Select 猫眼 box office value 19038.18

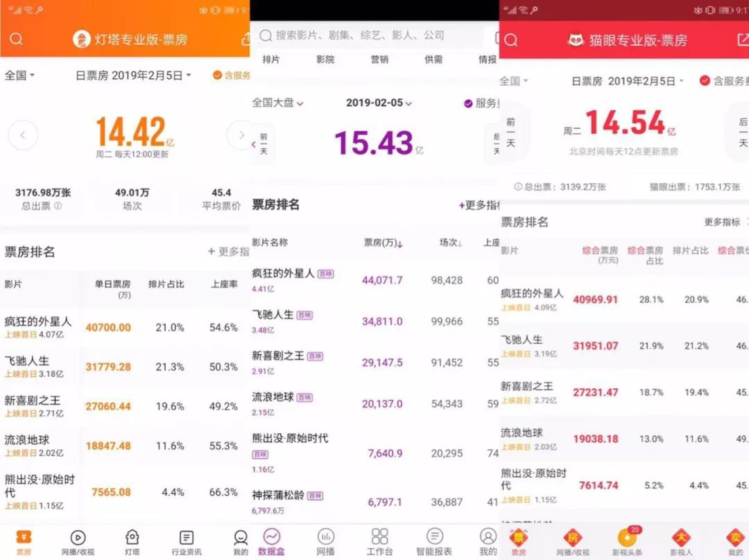tap(596, 439)
